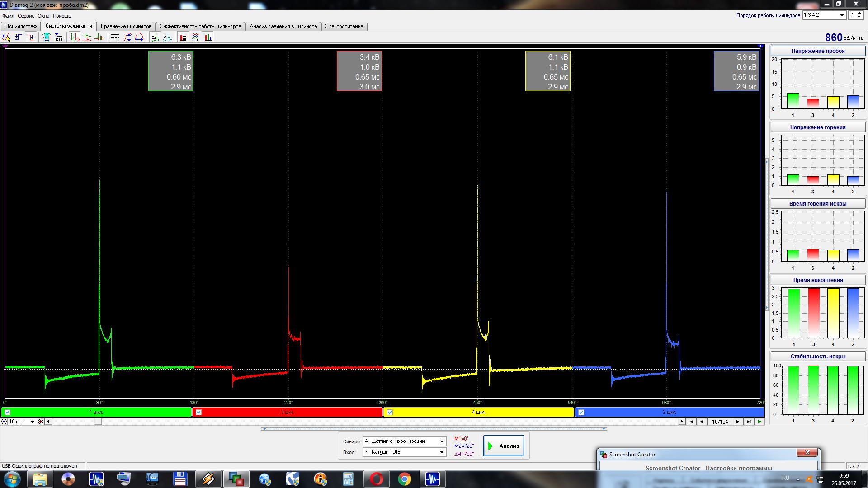
Task: Click the green play frames button
Action: tap(759, 422)
